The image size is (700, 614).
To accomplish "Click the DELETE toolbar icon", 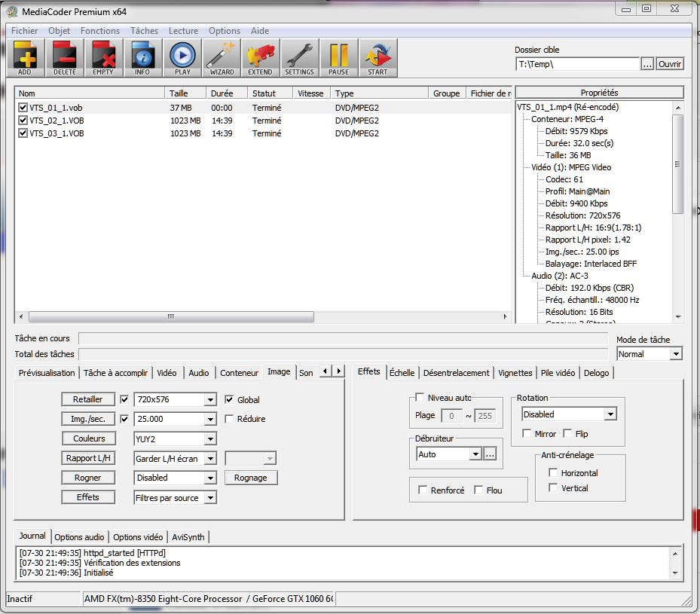I will click(64, 58).
